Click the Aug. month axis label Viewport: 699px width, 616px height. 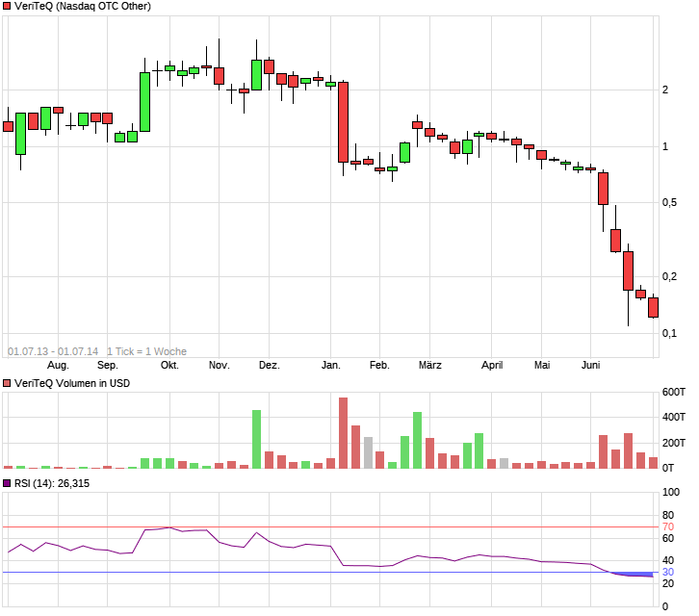58,366
